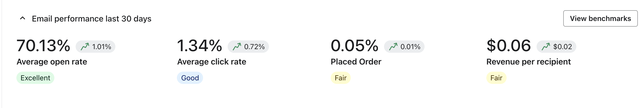The width and height of the screenshot is (644, 108).
Task: Click the trend arrow icon beside 0.05%
Action: click(x=393, y=47)
